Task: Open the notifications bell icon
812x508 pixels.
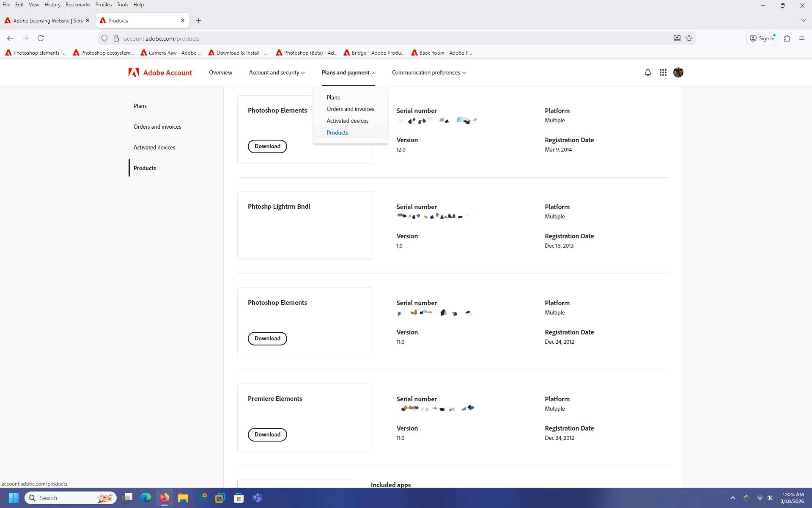Action: click(x=647, y=72)
